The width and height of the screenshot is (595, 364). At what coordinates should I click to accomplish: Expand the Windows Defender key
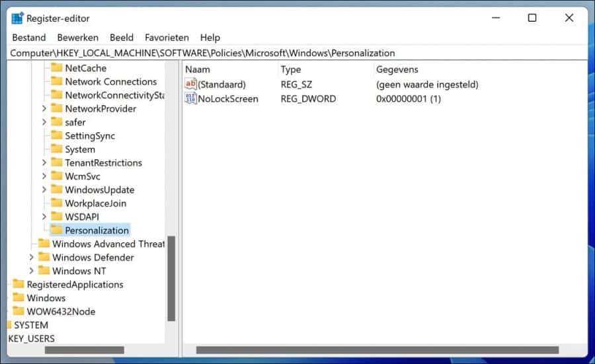(31, 258)
